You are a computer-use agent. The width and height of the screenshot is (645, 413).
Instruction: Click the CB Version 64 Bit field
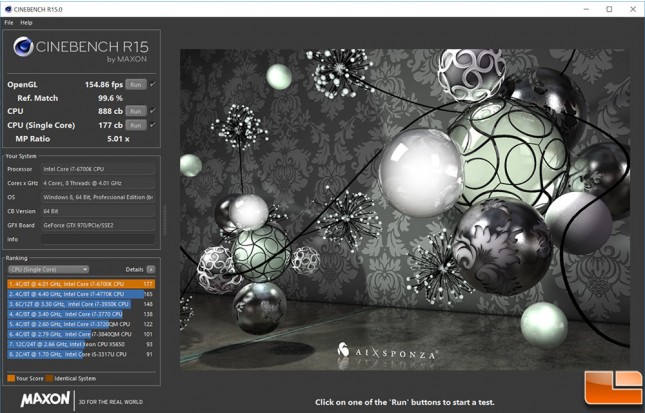click(x=98, y=211)
